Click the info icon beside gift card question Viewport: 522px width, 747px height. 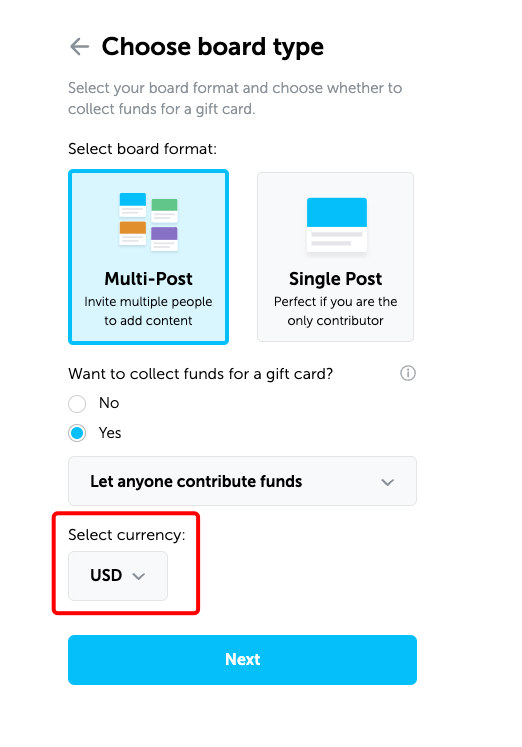(408, 373)
